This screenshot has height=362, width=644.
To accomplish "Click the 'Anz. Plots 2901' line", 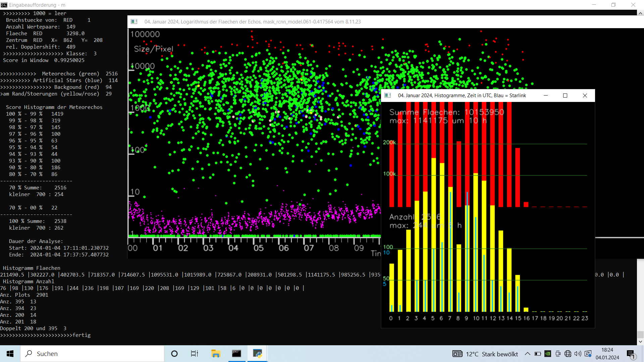I will point(24,295).
